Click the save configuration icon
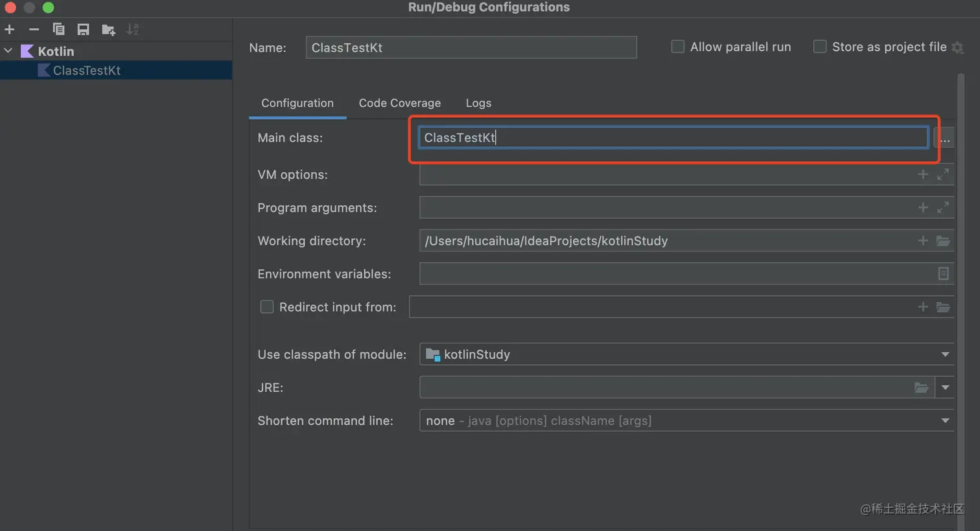Image resolution: width=980 pixels, height=531 pixels. pos(83,29)
